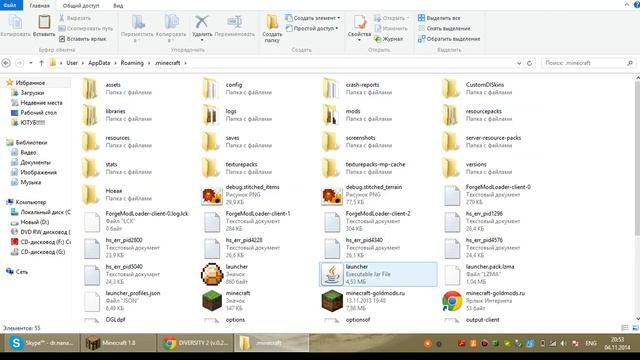The width and height of the screenshot is (640, 360).
Task: Open the Простой доступ dropdown
Action: [x=312, y=29]
